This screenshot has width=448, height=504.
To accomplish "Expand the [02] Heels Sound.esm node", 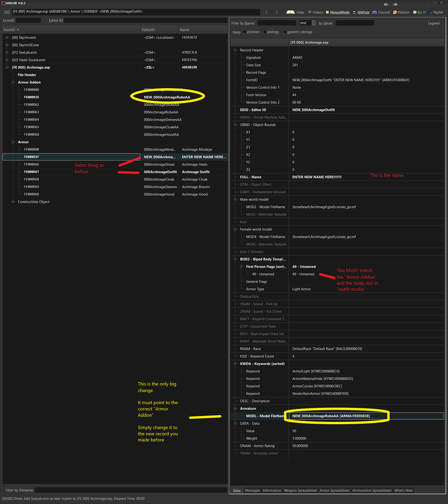I will pyautogui.click(x=7, y=60).
